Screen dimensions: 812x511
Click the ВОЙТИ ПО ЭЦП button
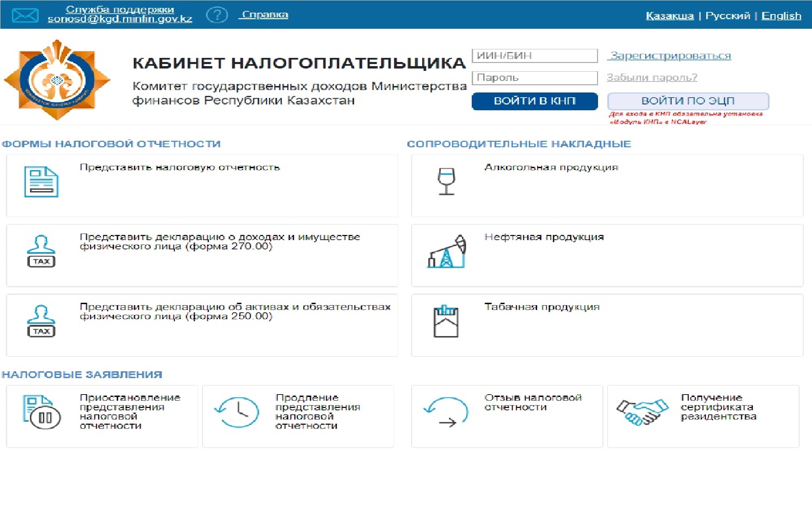pos(688,101)
